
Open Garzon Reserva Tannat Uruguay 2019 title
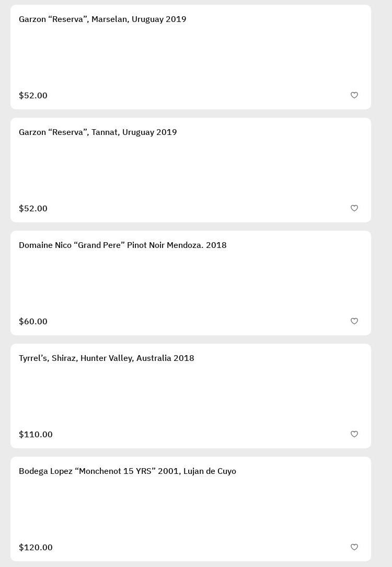click(98, 132)
